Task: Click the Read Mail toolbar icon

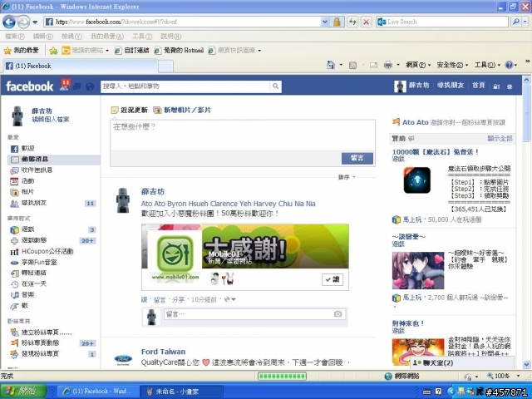Action: pos(373,65)
